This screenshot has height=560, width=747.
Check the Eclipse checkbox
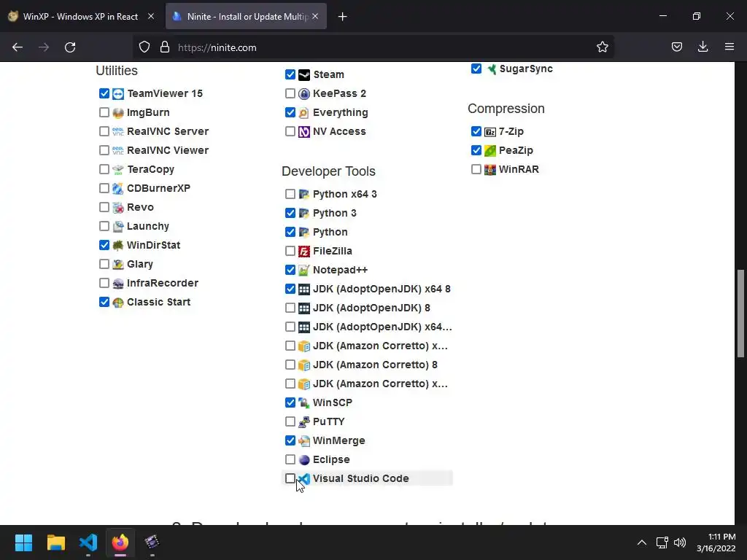[x=290, y=459]
